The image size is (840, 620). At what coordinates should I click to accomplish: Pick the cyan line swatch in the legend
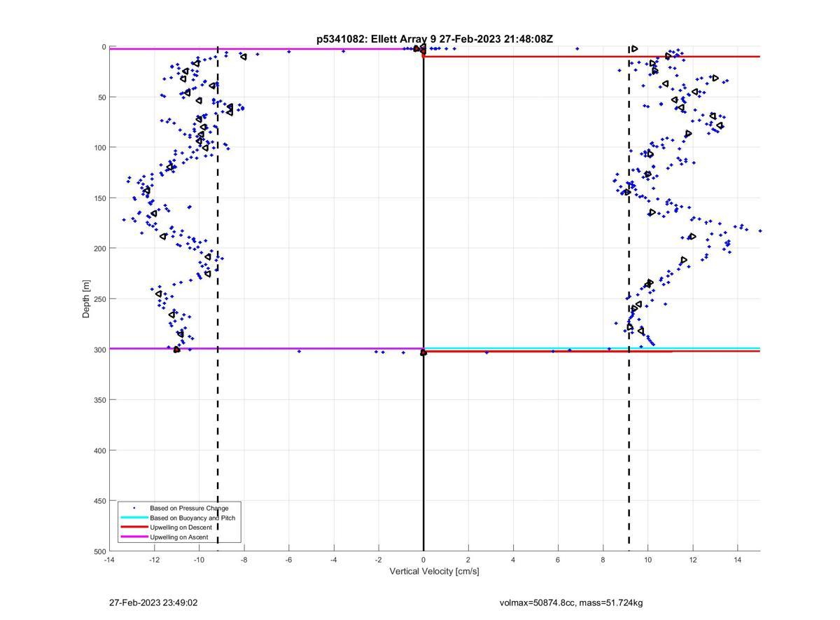pos(134,518)
